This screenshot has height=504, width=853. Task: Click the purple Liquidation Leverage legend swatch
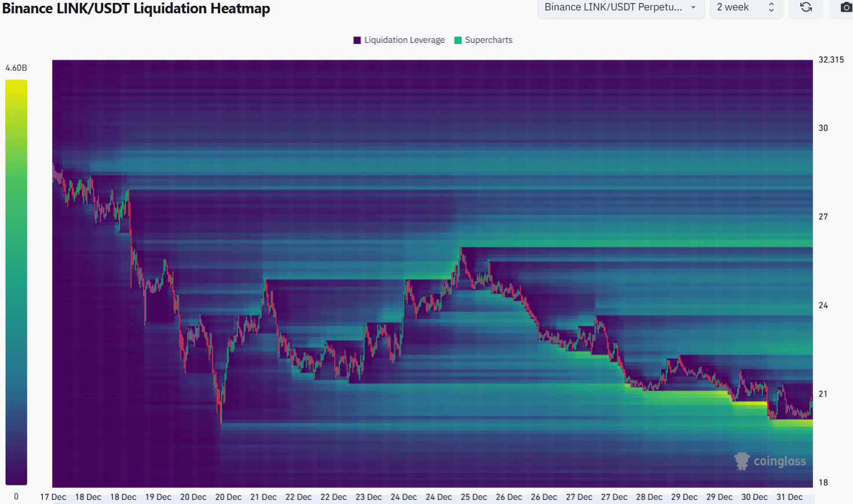point(357,40)
